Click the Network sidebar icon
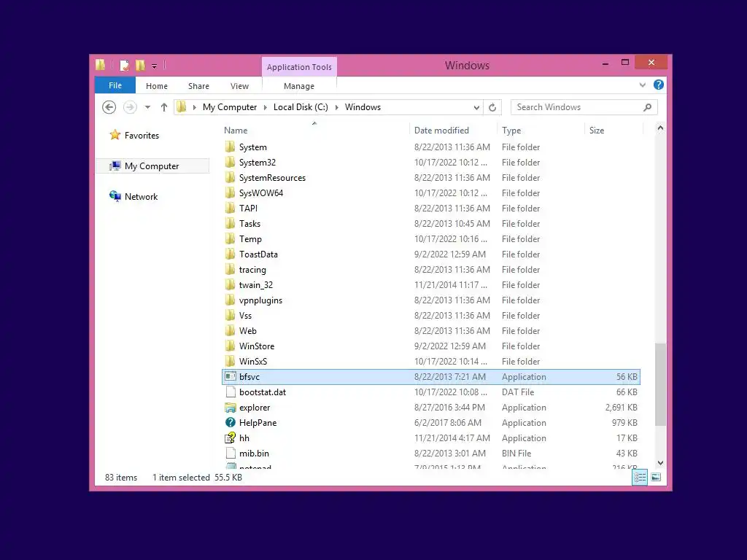Viewport: 747px width, 560px height. point(115,196)
